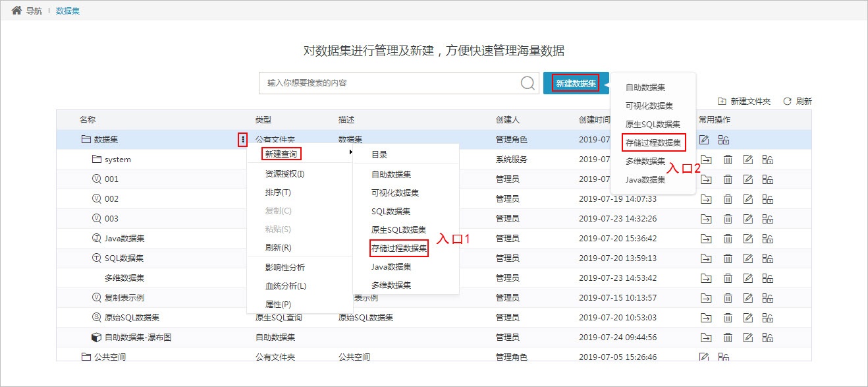Delete the system folder via trash icon
The height and width of the screenshot is (387, 868).
[728, 160]
